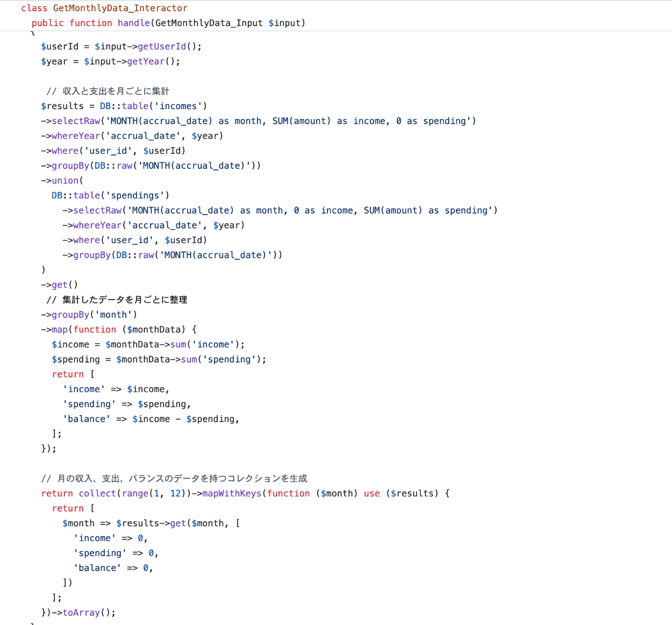Click the union method call
The image size is (672, 625).
click(65, 181)
